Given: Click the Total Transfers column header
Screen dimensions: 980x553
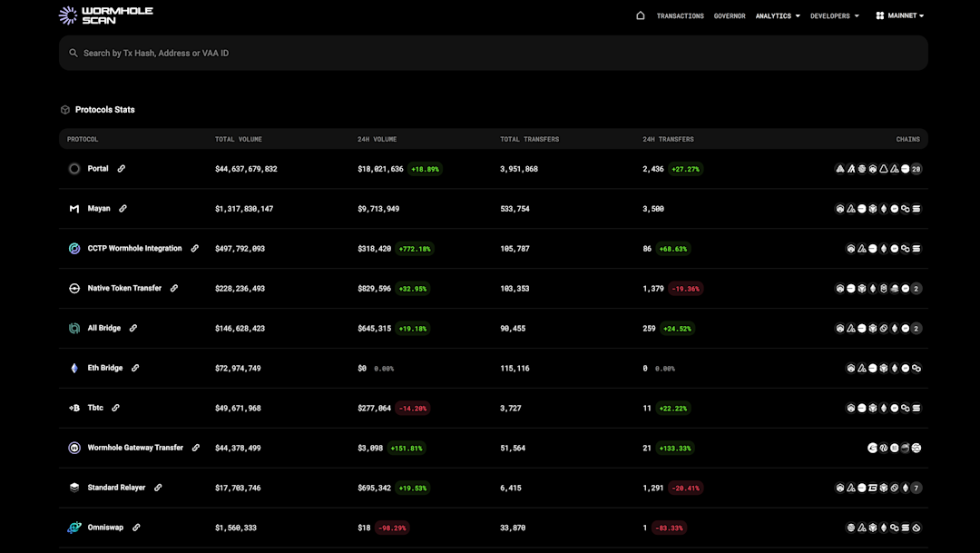Looking at the screenshot, I should click(x=529, y=139).
